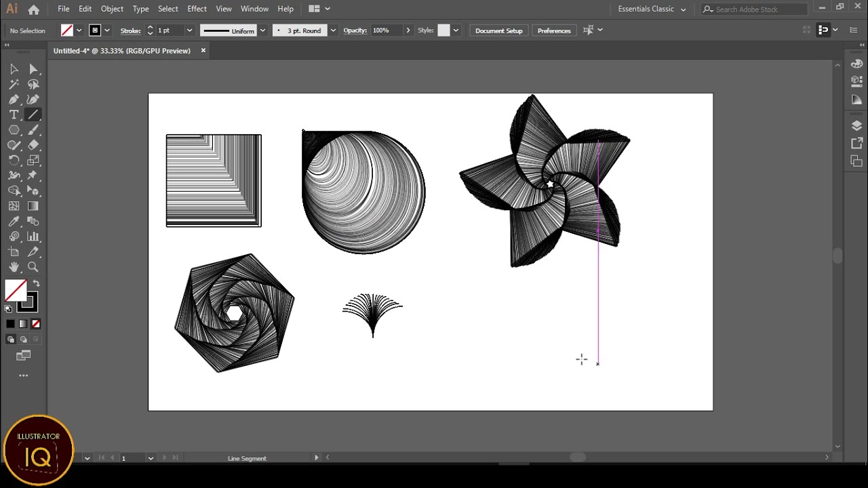868x488 pixels.
Task: Select the Line Segment tool
Action: pos(33,115)
